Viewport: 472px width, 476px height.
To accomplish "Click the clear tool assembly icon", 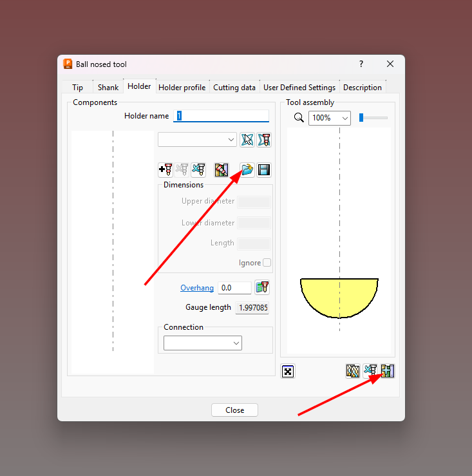I will [370, 371].
